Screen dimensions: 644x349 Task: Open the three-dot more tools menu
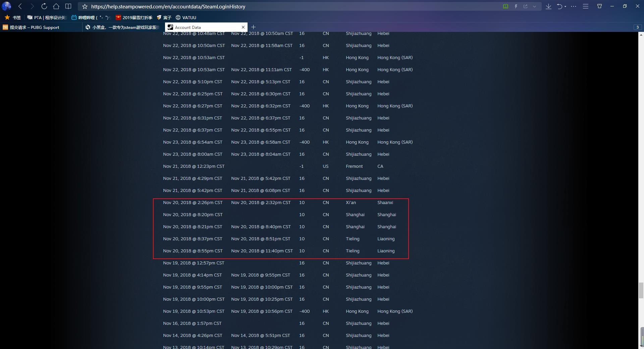(574, 6)
